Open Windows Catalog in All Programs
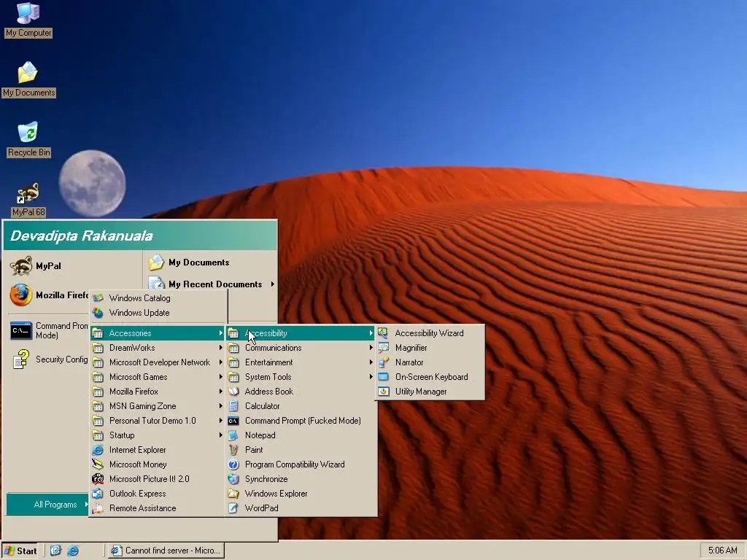This screenshot has height=560, width=747. [158, 298]
